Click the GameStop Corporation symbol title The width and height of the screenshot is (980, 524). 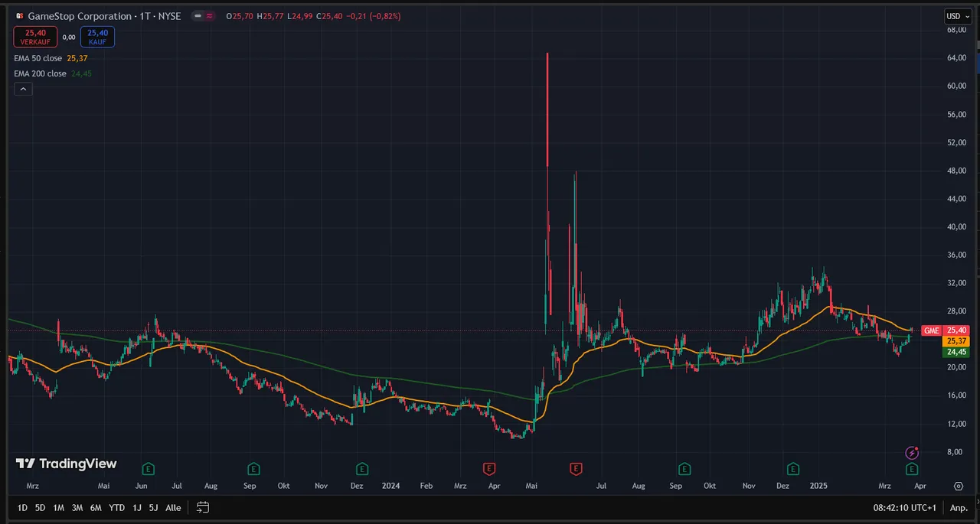[x=104, y=16]
